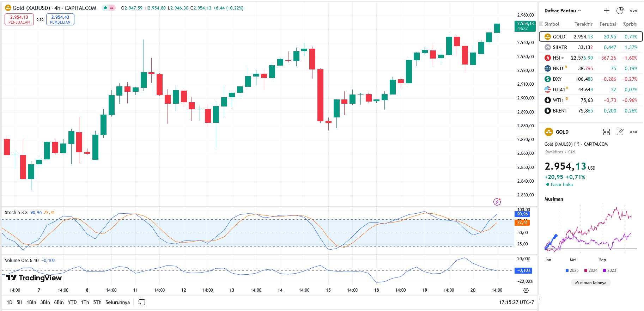Viewport: 644px width, 311px height.
Task: Open external link icon next to Gold (XAUUSD)
Action: (577, 144)
